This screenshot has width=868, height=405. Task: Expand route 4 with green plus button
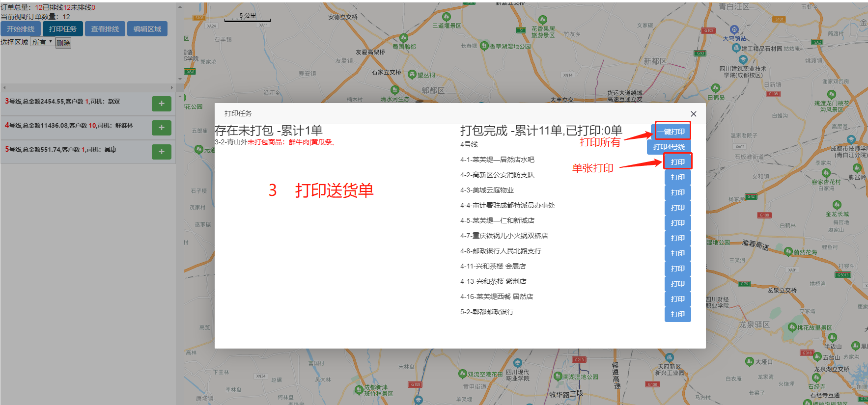point(161,128)
